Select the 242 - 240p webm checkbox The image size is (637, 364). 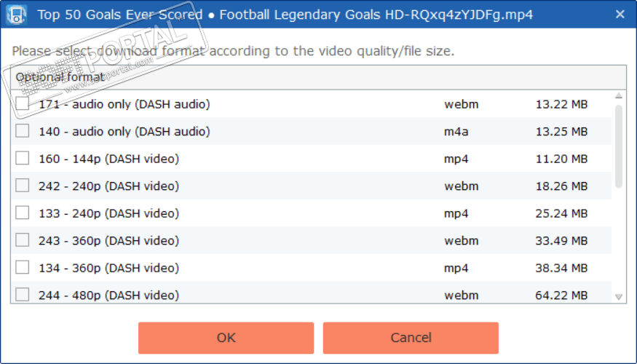click(23, 186)
